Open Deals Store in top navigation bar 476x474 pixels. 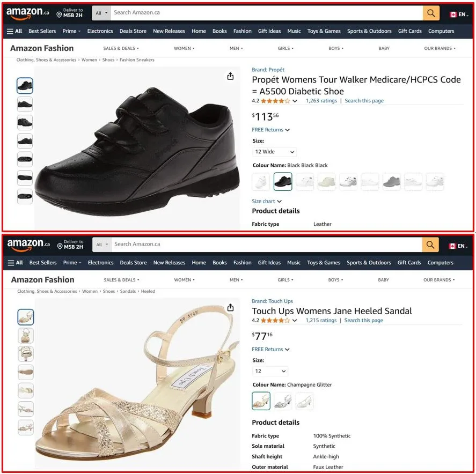point(133,31)
